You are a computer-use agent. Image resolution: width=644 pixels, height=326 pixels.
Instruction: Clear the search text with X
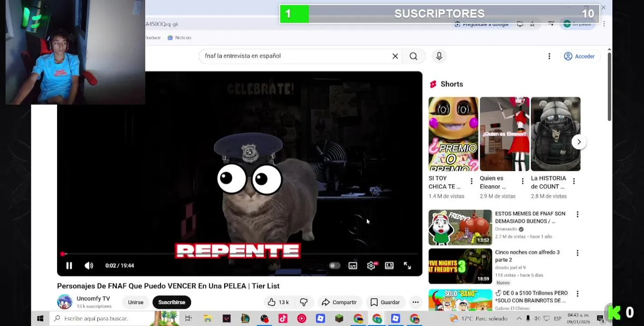pos(395,56)
